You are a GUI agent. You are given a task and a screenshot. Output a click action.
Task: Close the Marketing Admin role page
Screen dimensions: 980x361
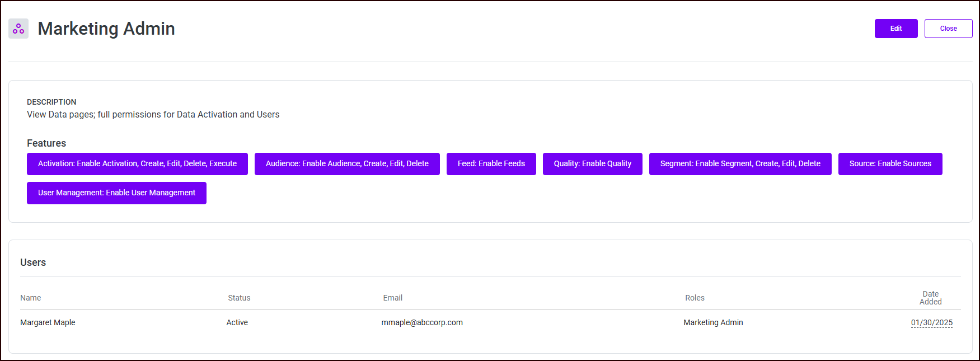948,29
